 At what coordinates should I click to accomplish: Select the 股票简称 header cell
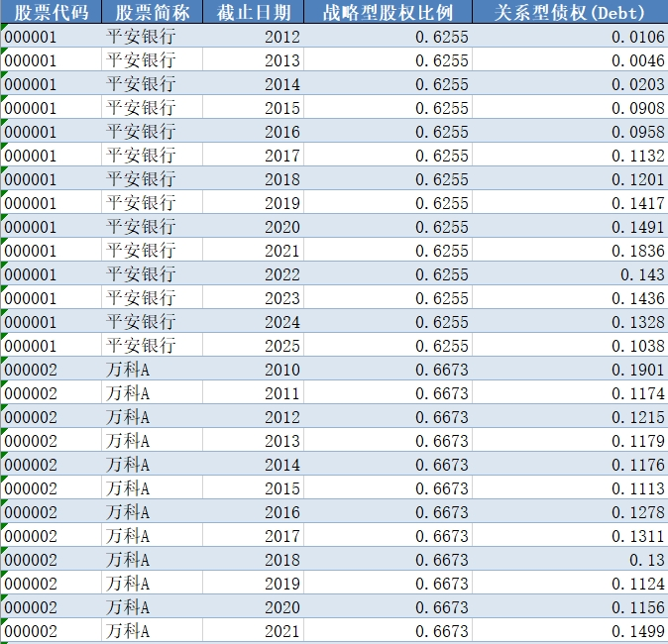152,13
